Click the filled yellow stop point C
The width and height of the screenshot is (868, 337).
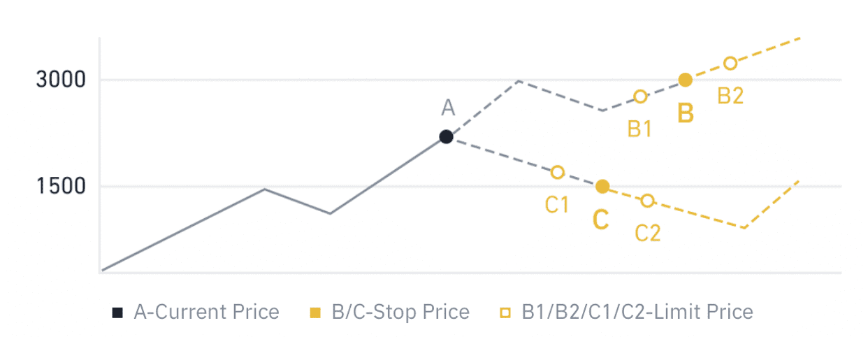602,187
